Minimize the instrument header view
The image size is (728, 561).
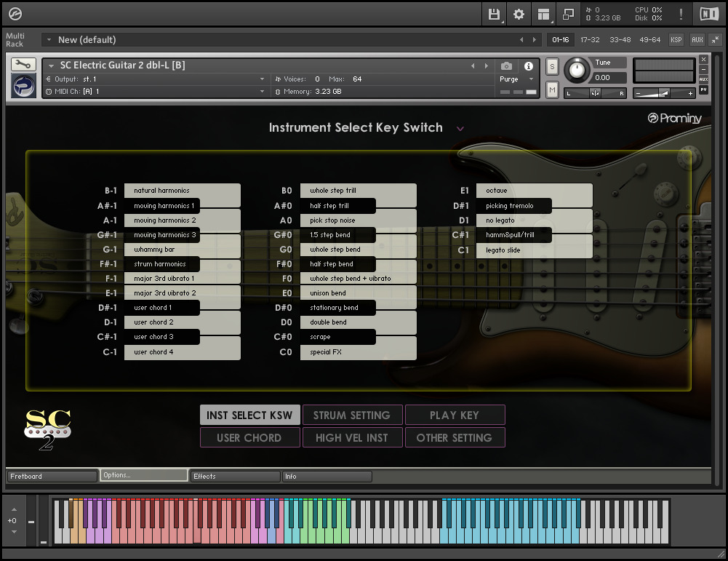[704, 69]
